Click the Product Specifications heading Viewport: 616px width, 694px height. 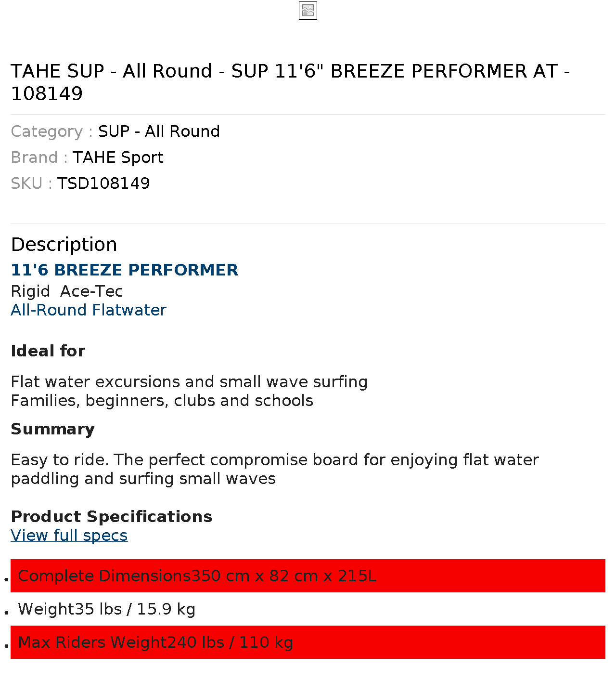112,517
